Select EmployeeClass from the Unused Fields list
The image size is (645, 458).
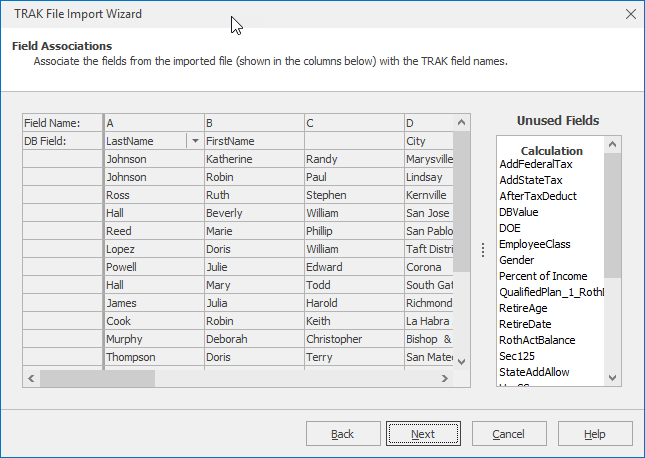[534, 244]
